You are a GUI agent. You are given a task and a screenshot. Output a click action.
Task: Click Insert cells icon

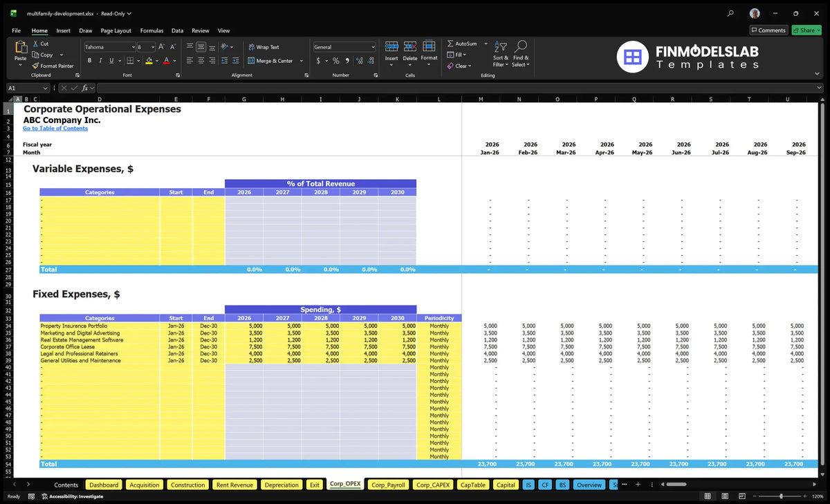point(391,46)
